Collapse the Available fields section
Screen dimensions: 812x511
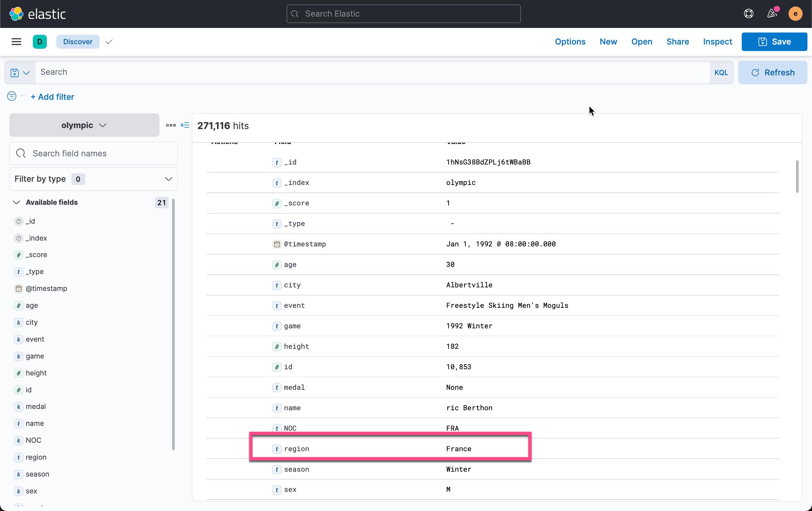point(16,202)
